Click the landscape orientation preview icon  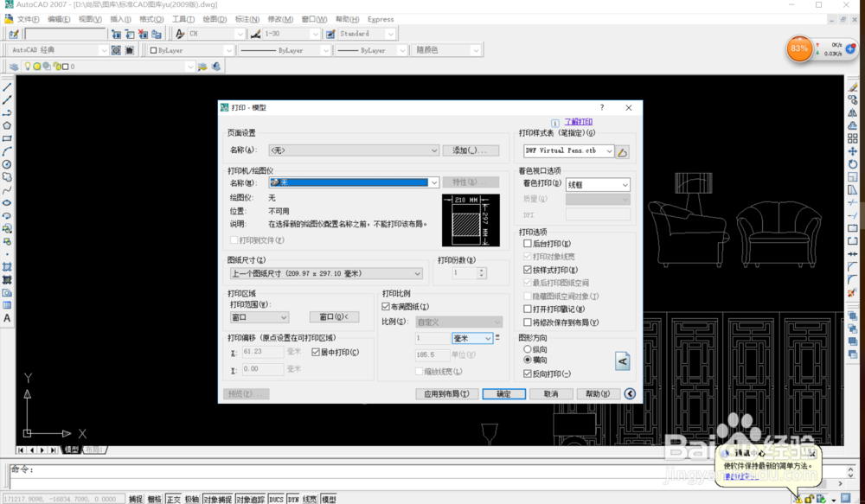tap(622, 361)
